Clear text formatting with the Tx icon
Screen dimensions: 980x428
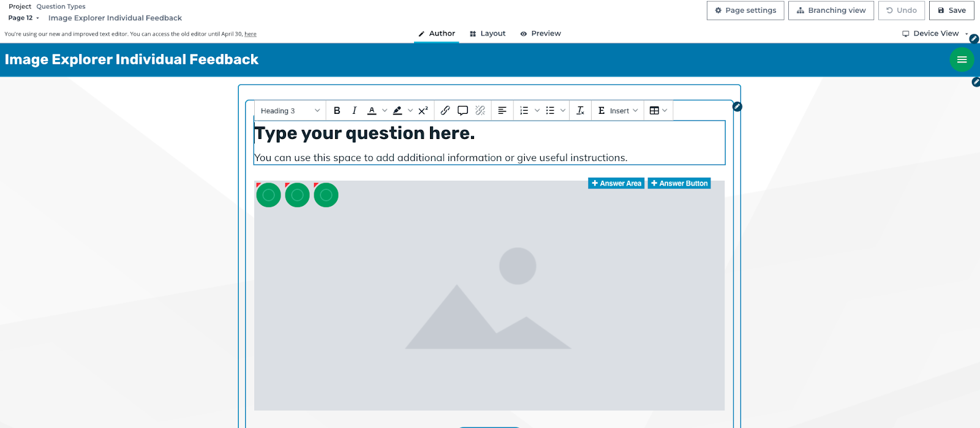click(581, 111)
